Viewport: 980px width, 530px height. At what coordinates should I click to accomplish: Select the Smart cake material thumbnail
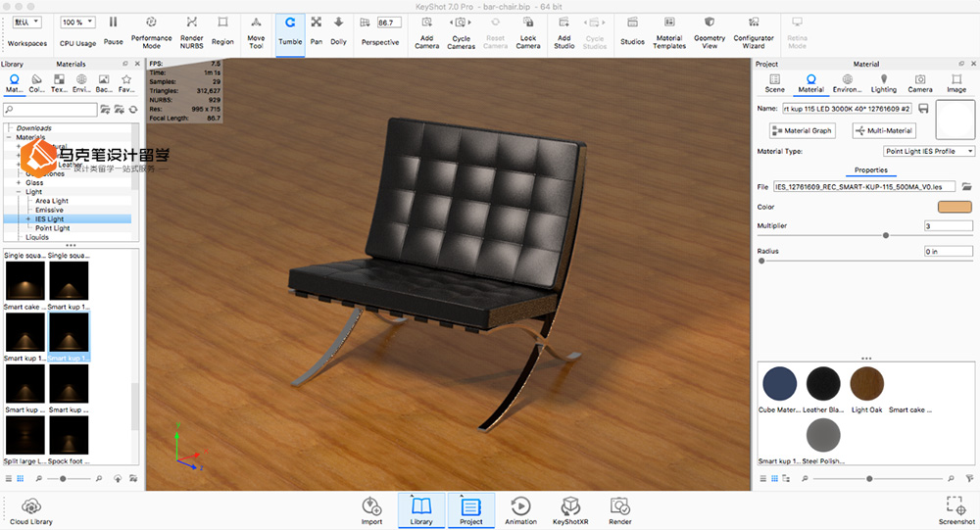(x=25, y=280)
